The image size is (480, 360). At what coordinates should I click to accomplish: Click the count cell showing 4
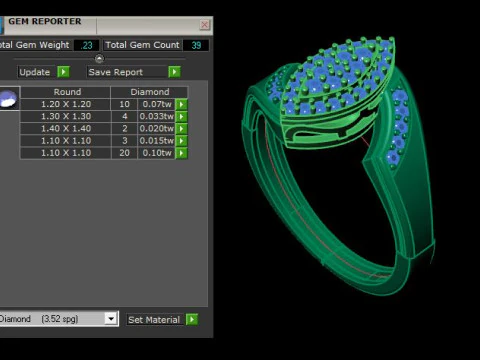(x=124, y=116)
